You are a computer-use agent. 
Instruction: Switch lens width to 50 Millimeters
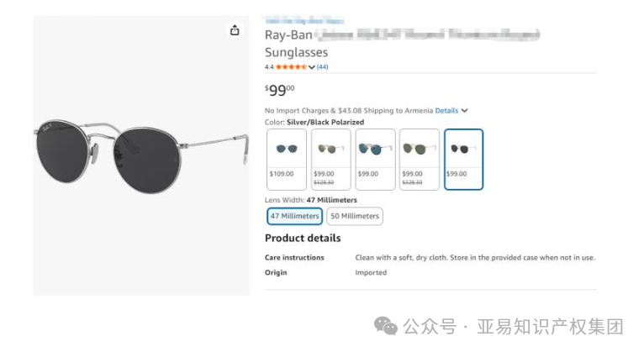(354, 216)
